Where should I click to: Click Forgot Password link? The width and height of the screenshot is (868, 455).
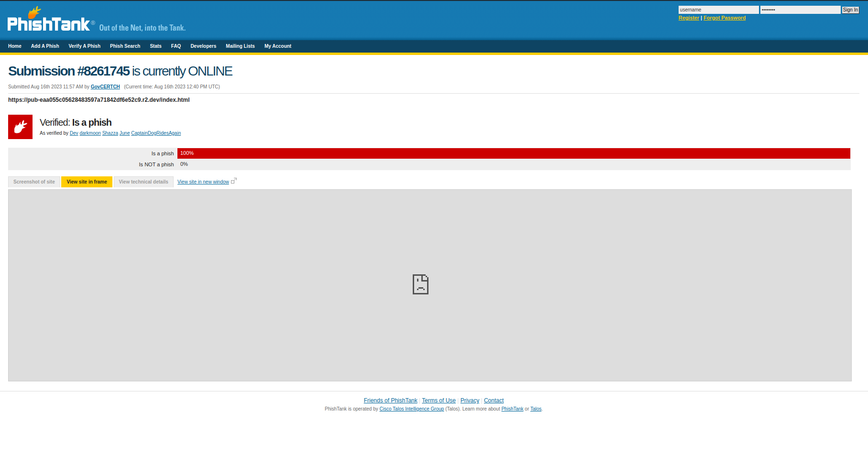pyautogui.click(x=725, y=18)
